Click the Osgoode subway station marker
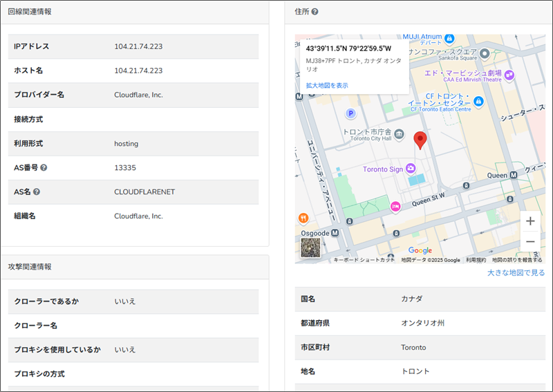The image size is (553, 392). pos(335,233)
